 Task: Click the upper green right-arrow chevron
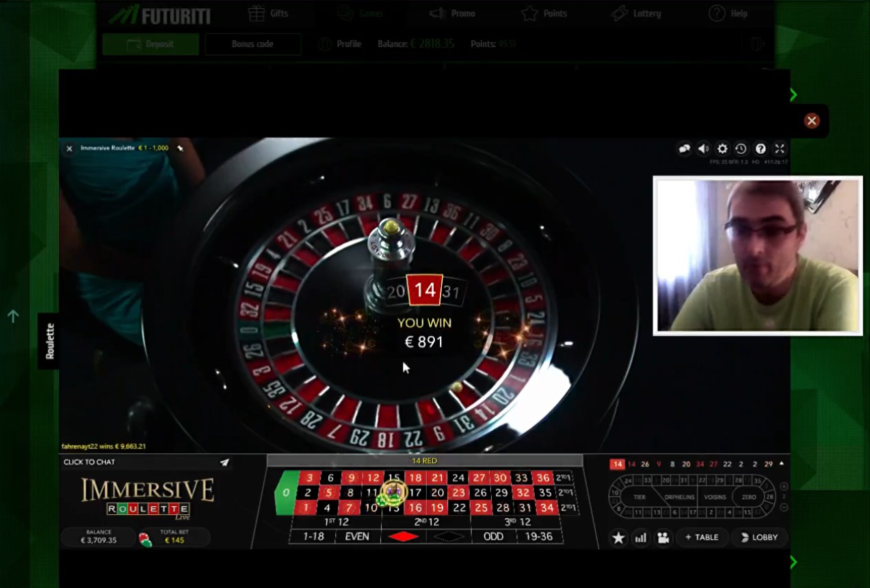(x=793, y=94)
